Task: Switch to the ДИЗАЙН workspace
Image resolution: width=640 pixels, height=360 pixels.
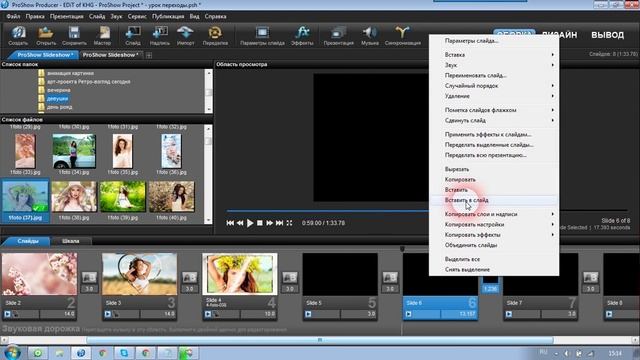Action: click(559, 35)
